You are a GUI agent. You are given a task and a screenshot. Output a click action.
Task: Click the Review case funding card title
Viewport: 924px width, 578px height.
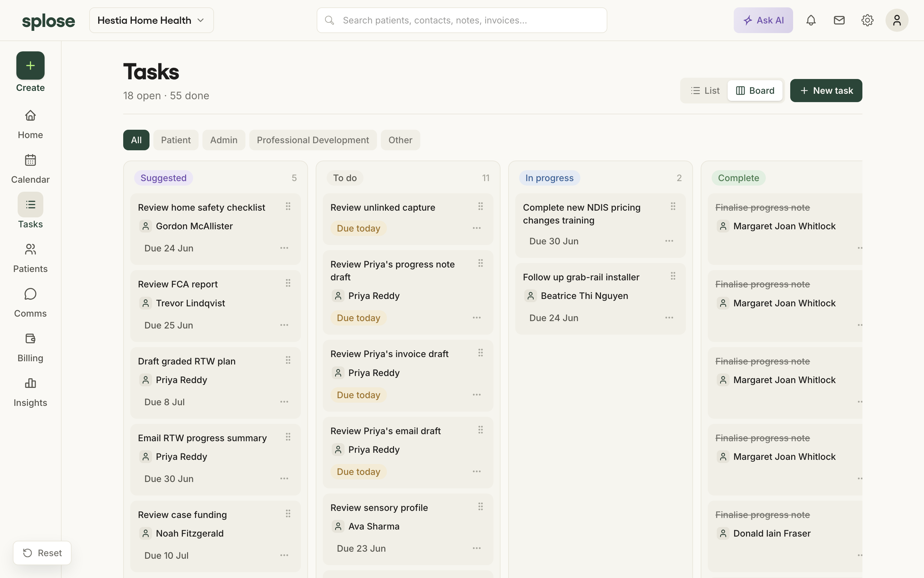pos(182,515)
